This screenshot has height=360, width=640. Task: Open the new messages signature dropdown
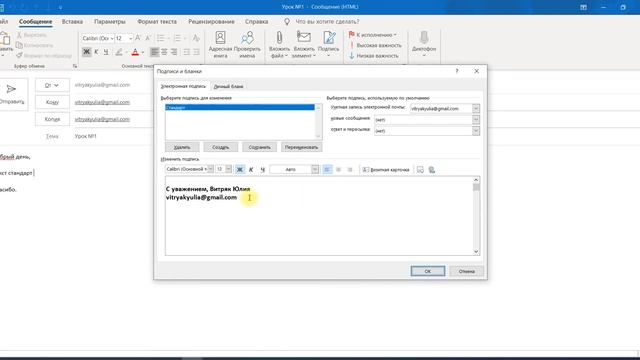point(476,120)
